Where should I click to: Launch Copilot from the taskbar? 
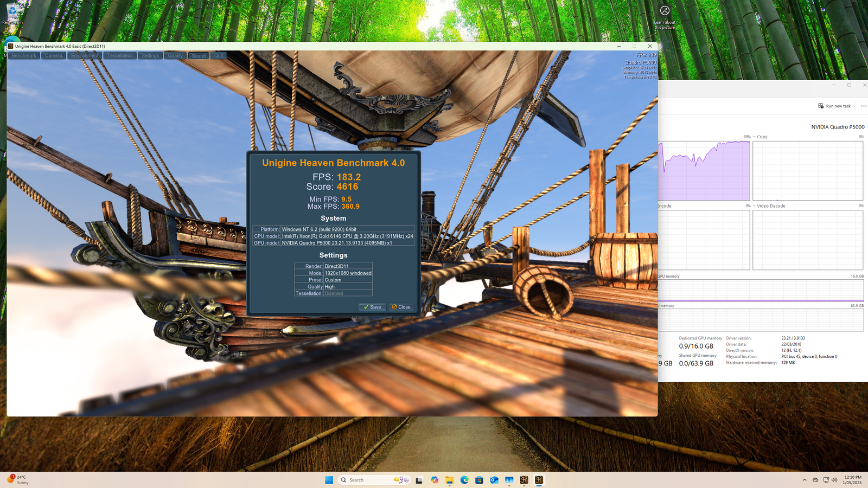click(435, 480)
